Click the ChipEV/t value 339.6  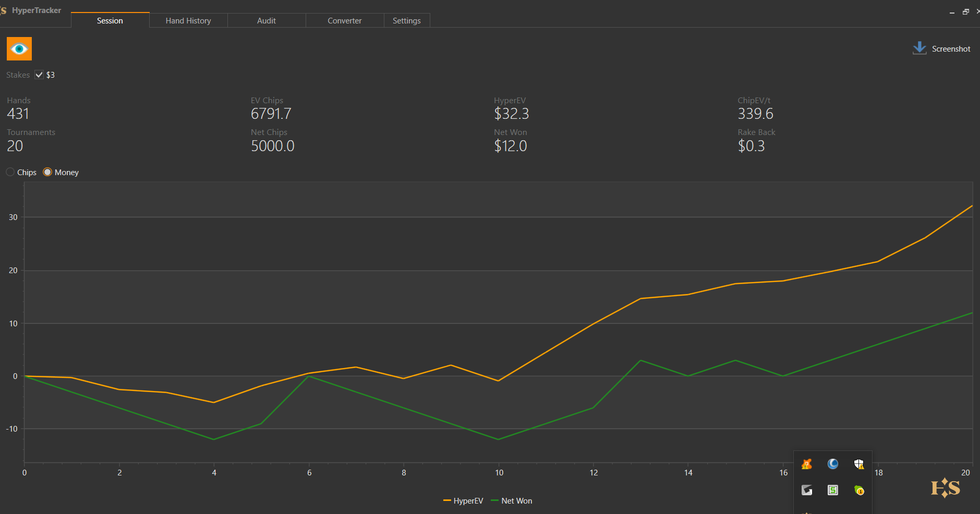click(x=756, y=114)
